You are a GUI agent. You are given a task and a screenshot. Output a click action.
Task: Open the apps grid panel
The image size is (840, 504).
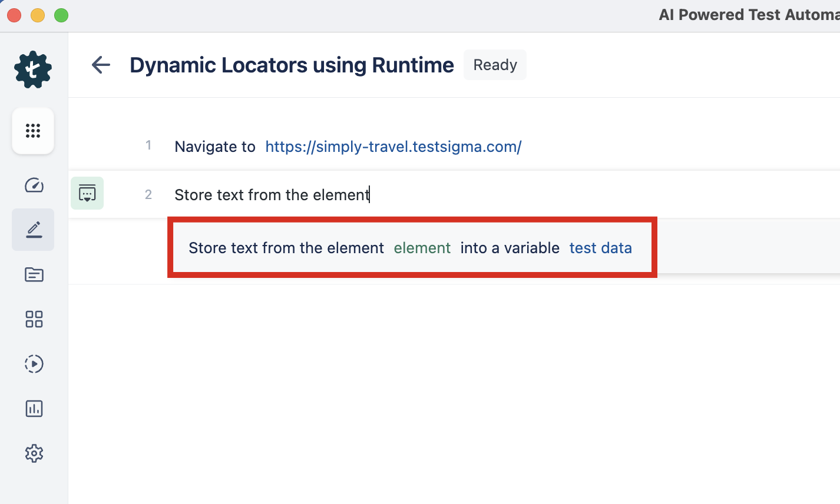(32, 131)
